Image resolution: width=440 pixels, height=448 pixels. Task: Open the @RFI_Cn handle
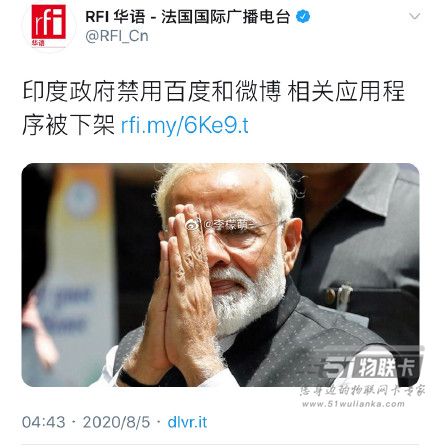point(117,36)
